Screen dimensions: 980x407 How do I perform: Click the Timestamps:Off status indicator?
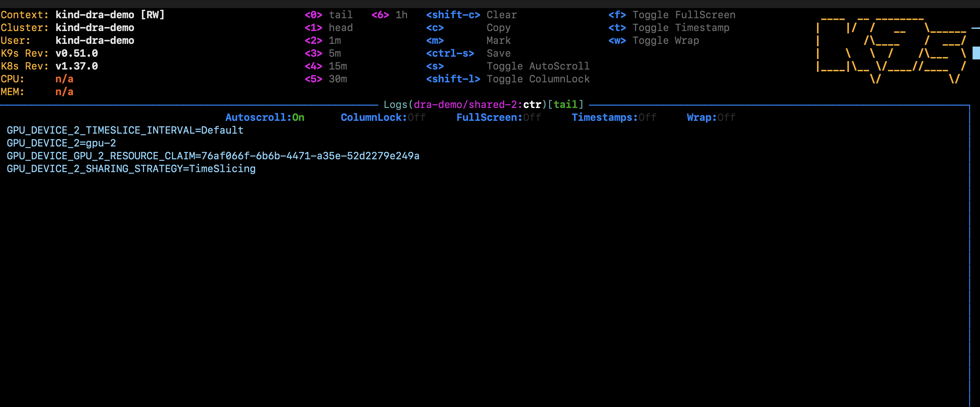pyautogui.click(x=614, y=117)
